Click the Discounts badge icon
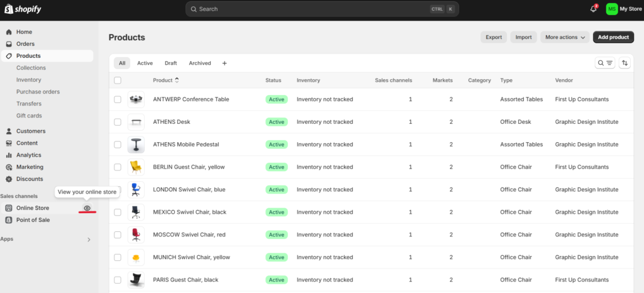 tap(9, 179)
